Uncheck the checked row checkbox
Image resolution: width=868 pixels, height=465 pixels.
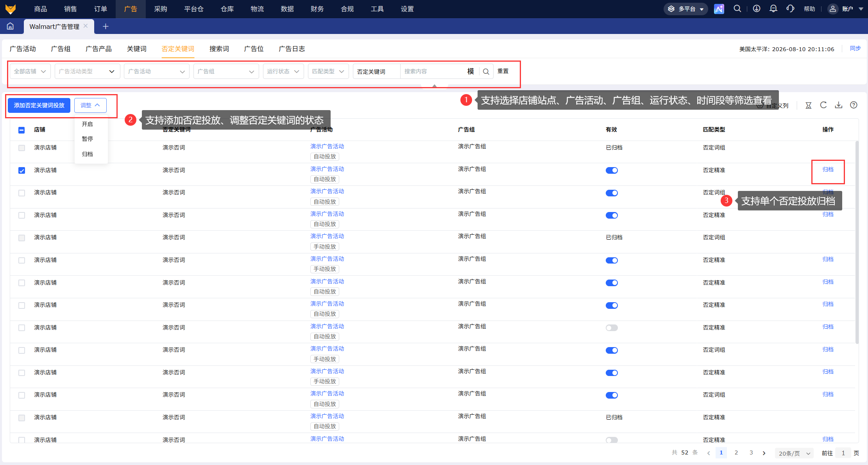pos(21,171)
